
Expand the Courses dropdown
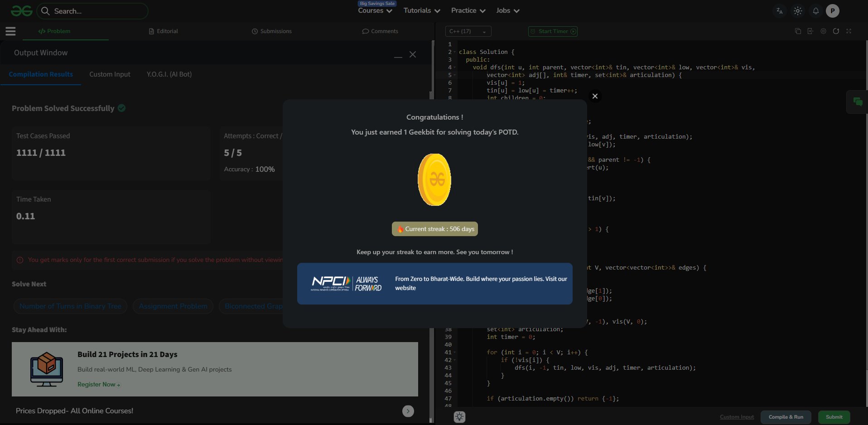(x=375, y=10)
